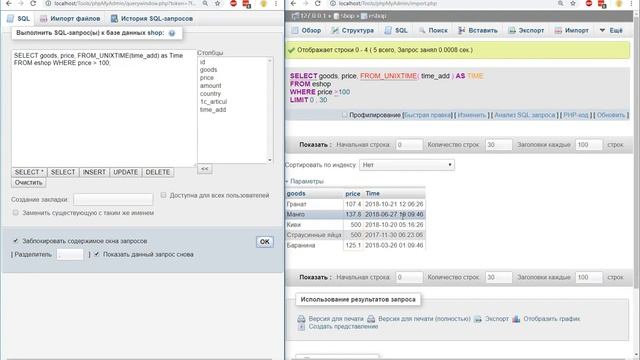Click reload icon in left browser window
The image size is (640, 360).
(33, 3)
